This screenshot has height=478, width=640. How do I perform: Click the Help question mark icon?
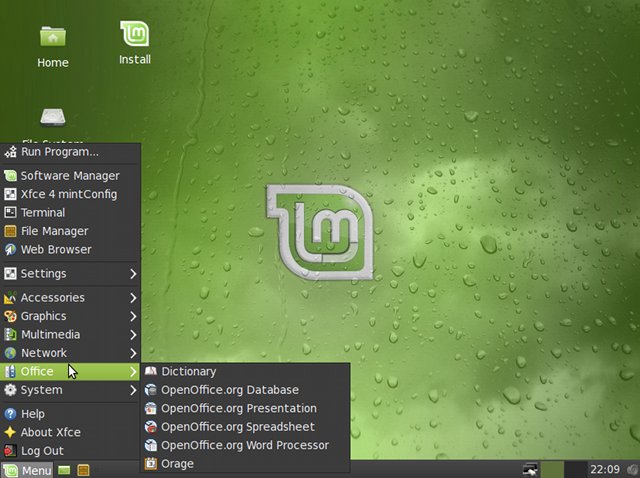point(10,414)
